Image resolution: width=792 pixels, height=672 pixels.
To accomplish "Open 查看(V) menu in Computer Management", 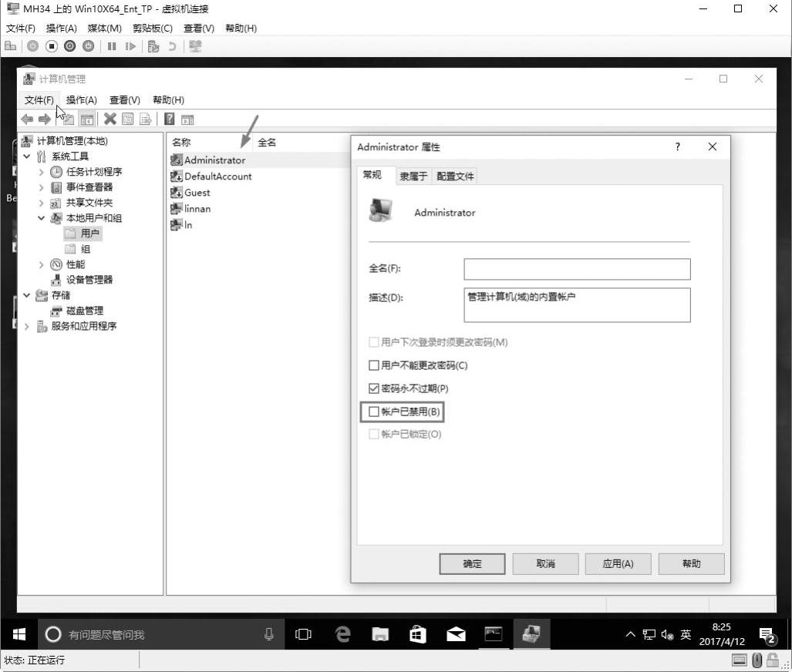I will [125, 100].
